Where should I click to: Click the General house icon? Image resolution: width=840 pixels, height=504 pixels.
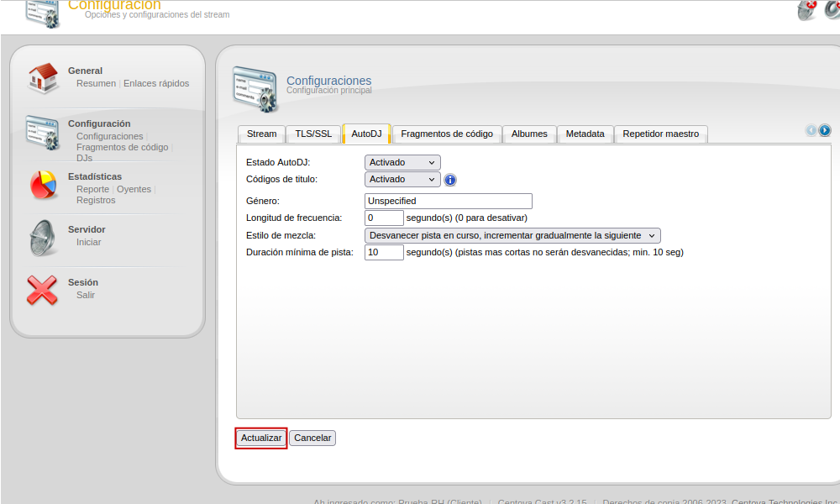tap(42, 78)
